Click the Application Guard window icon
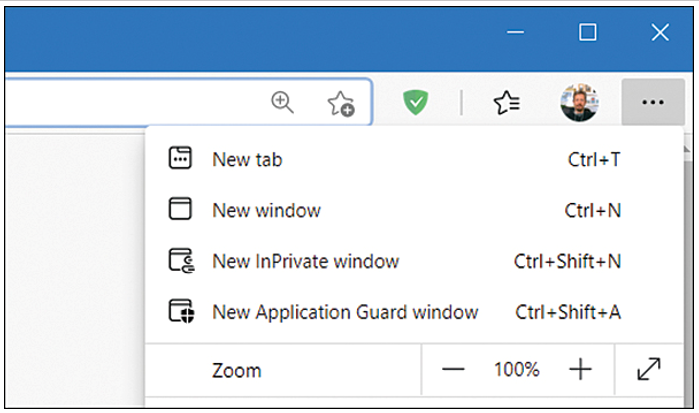This screenshot has width=699, height=413. [x=181, y=311]
